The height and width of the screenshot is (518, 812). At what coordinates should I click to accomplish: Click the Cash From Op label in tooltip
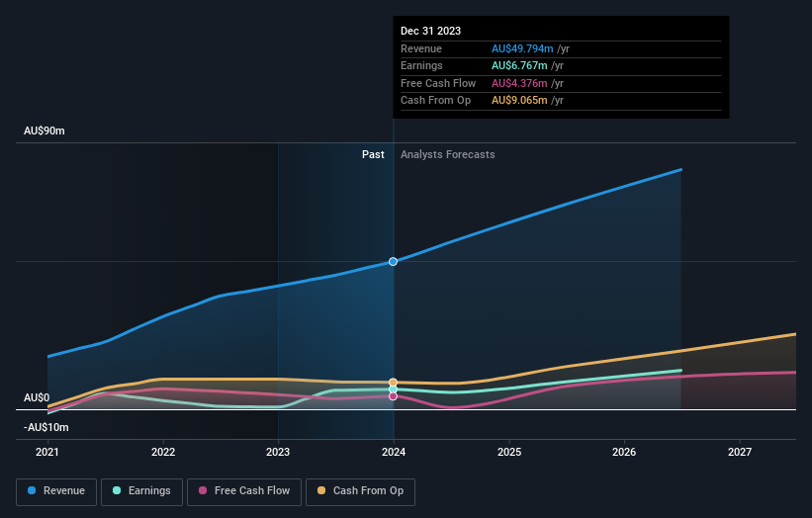tap(435, 101)
